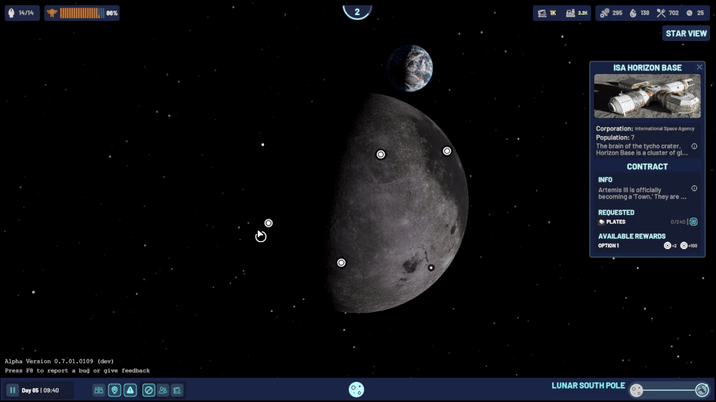Toggle the map location pin filter
This screenshot has width=716, height=402.
(x=115, y=390)
